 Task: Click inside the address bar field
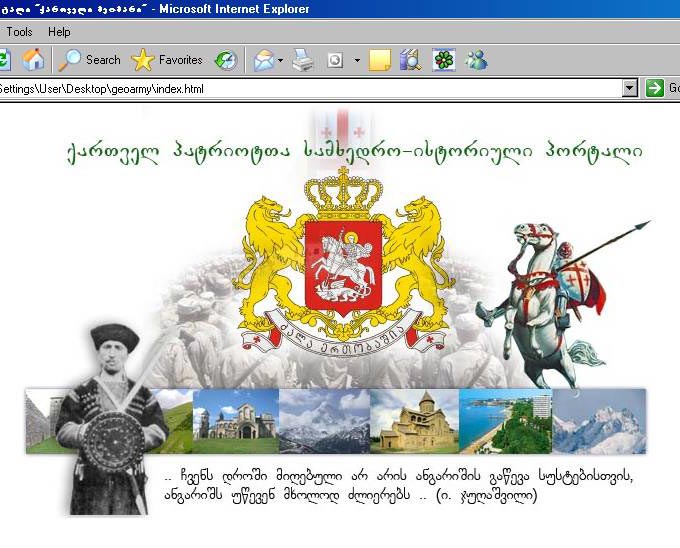(x=310, y=89)
